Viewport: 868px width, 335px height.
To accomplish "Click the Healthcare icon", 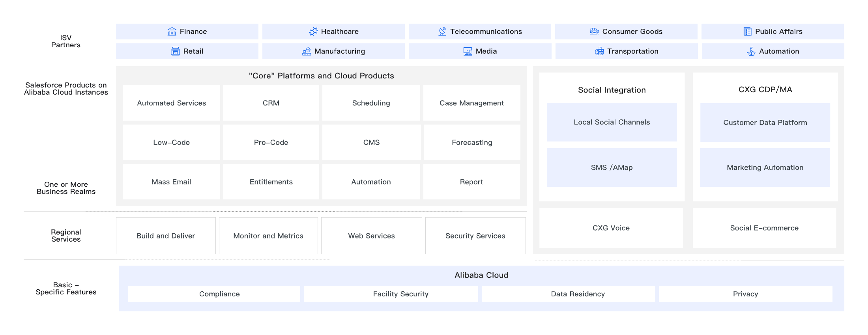I will (313, 32).
